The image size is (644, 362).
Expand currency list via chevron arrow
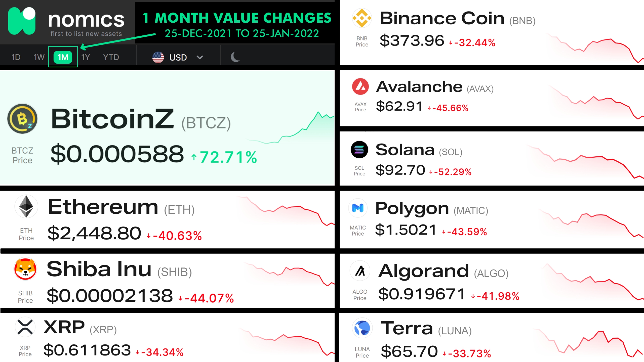click(x=200, y=58)
